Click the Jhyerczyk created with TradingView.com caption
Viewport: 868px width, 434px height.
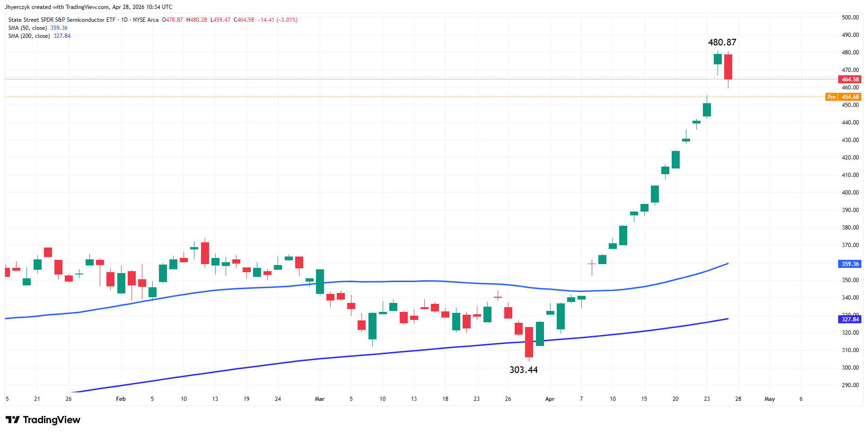click(x=88, y=7)
